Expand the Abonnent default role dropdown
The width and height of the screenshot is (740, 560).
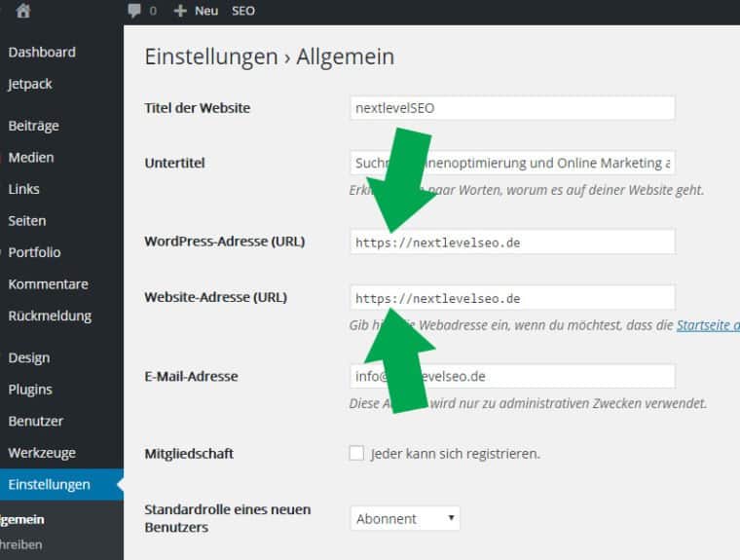(x=404, y=519)
